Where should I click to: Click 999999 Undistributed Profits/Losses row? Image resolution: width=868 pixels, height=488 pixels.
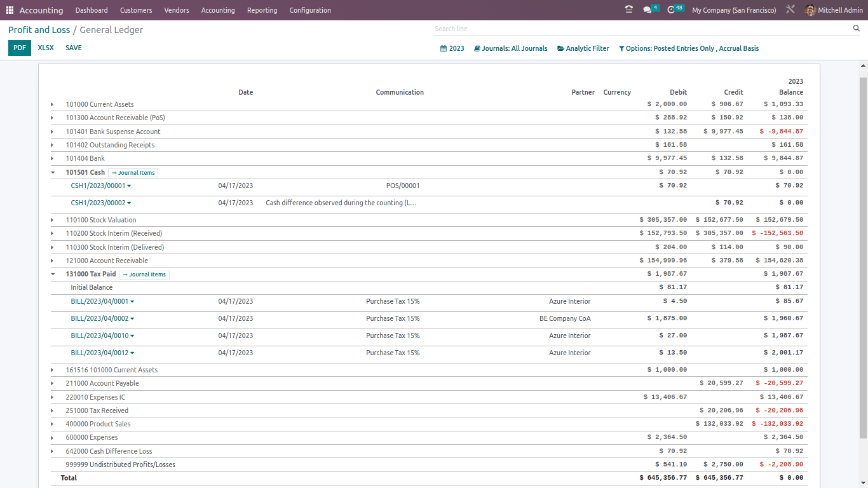pos(429,464)
